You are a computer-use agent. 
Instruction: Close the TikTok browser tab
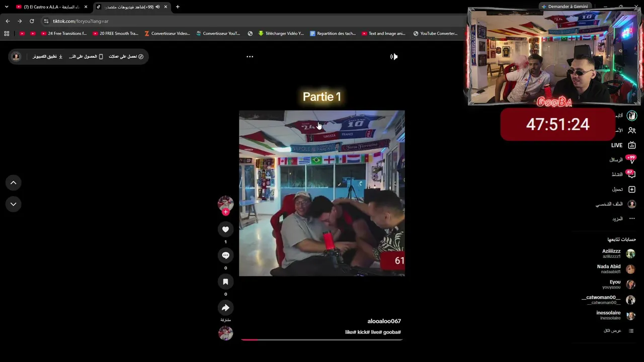(x=166, y=7)
